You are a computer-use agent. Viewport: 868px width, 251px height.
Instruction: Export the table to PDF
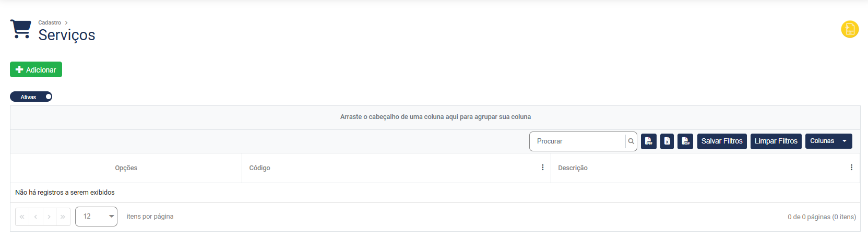(648, 141)
